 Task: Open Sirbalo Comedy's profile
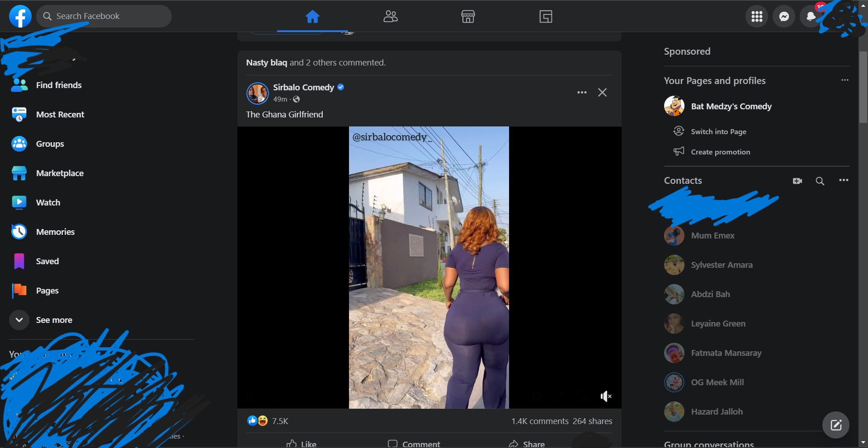(x=303, y=87)
